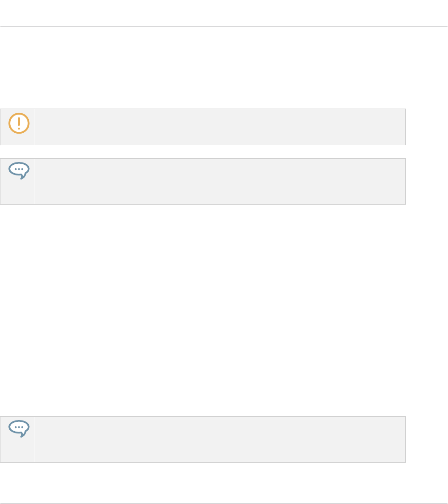The width and height of the screenshot is (448, 504).
Task: Click the tail of the upper speech bubble icon
Action: click(x=22, y=177)
